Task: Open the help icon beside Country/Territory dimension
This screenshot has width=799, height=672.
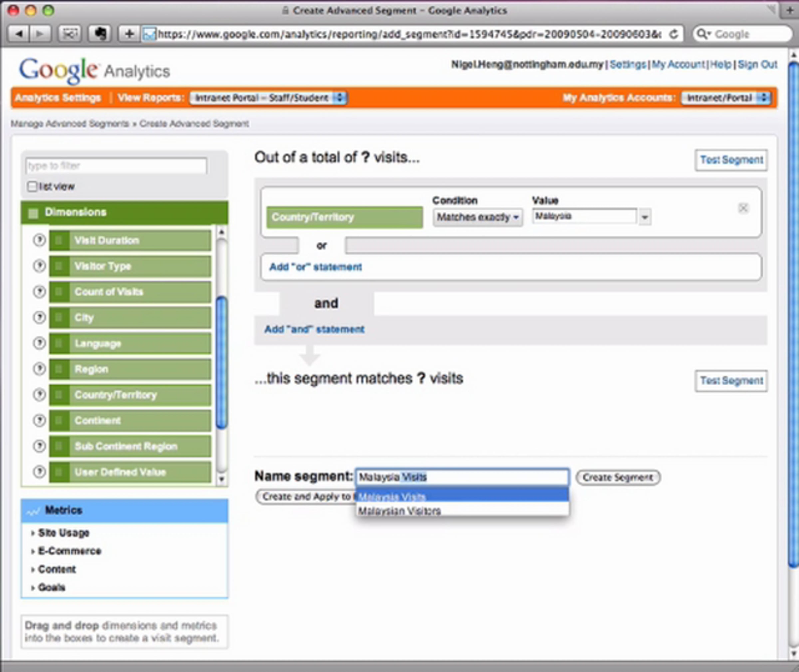Action: 39,394
